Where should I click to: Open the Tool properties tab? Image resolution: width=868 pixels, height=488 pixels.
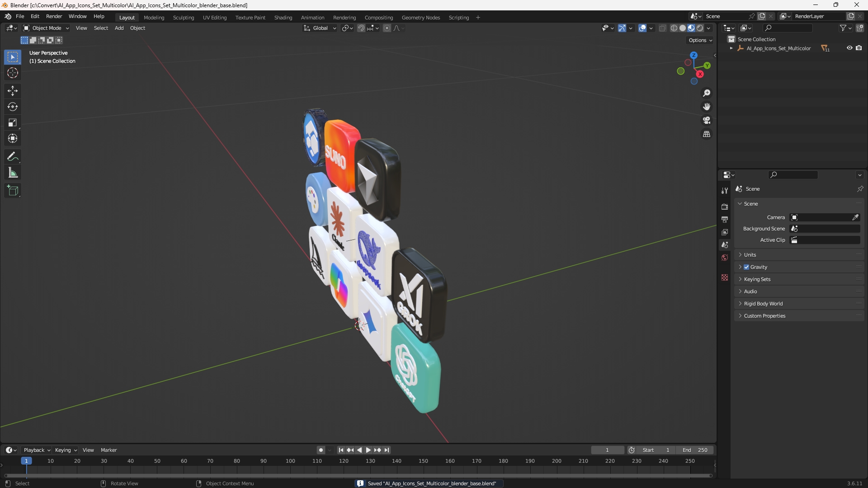[x=725, y=191]
